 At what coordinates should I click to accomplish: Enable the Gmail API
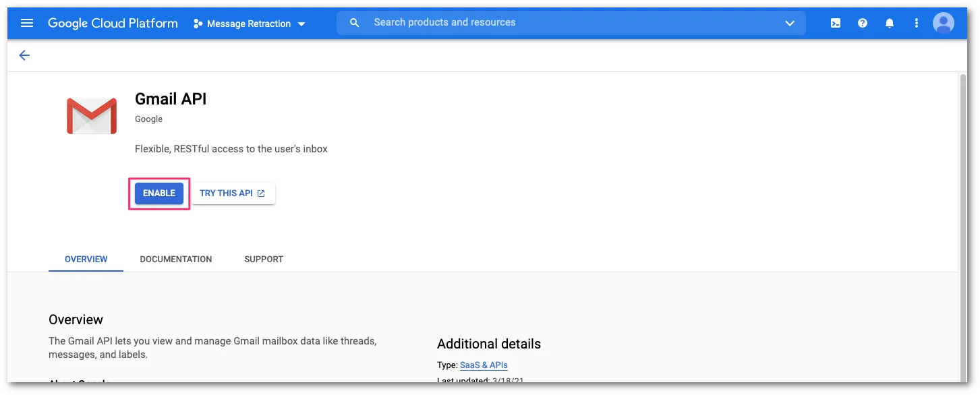pos(158,193)
